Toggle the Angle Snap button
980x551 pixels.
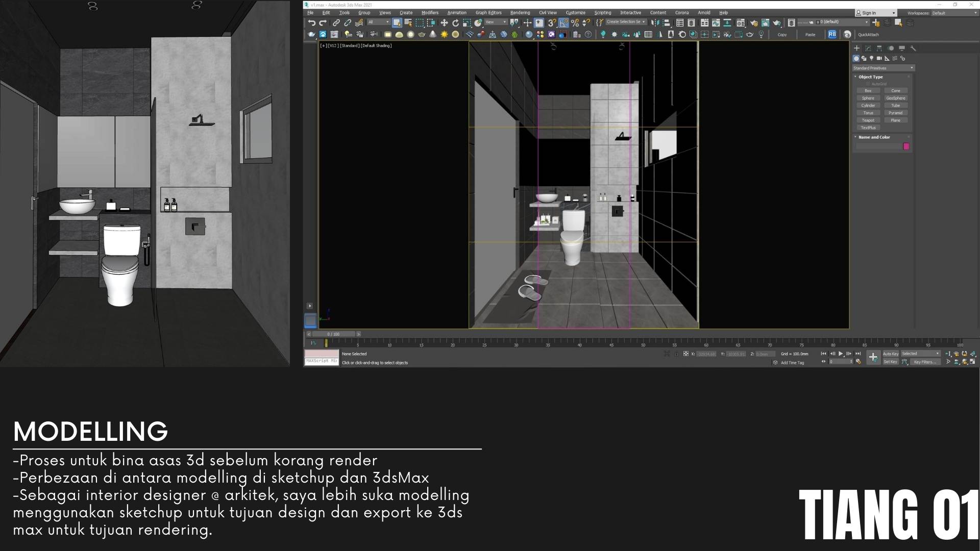coord(563,23)
